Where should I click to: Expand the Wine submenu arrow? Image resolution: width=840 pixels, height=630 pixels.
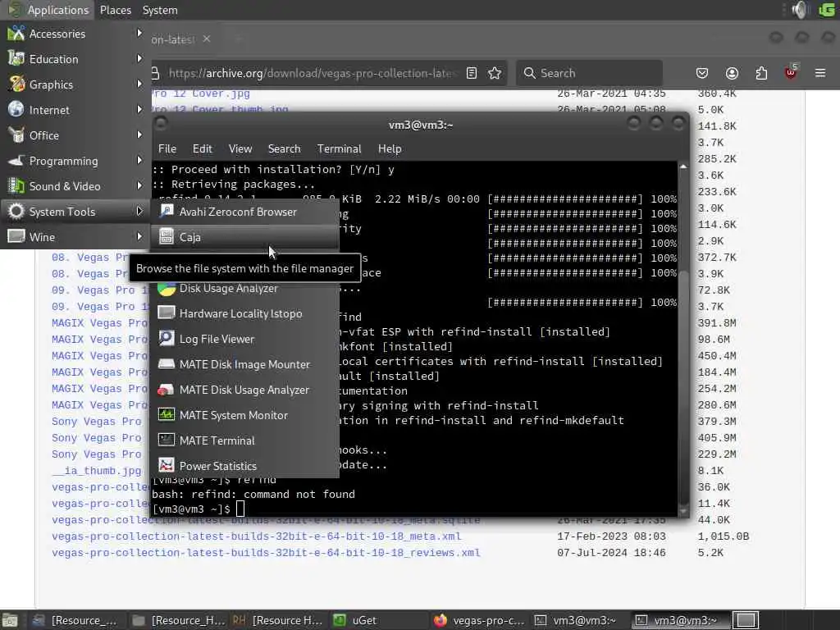tap(139, 237)
